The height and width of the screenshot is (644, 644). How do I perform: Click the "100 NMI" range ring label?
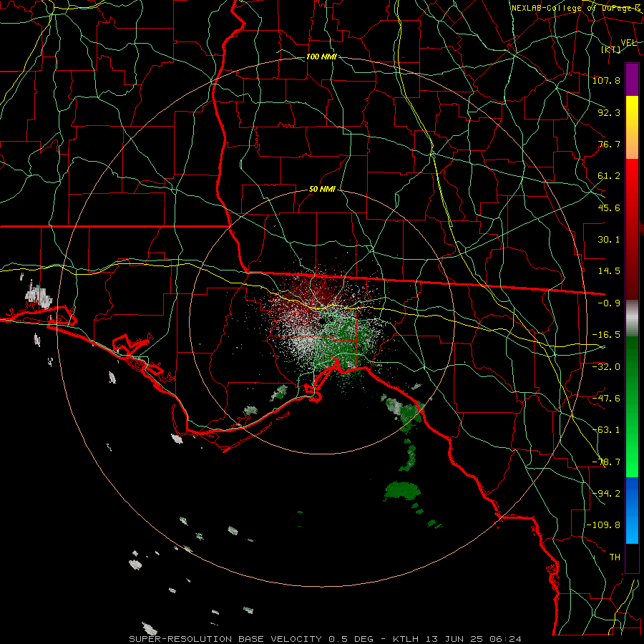321,57
